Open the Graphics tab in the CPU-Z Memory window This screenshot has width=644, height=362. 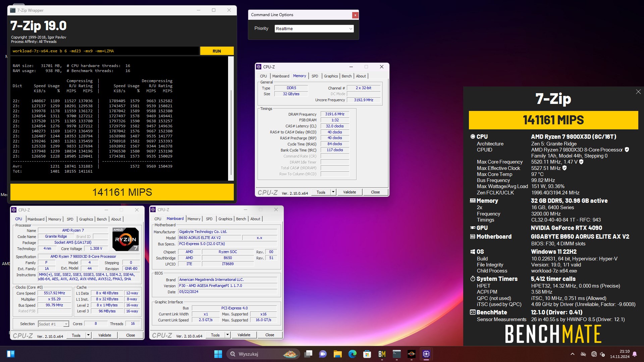[x=331, y=76]
